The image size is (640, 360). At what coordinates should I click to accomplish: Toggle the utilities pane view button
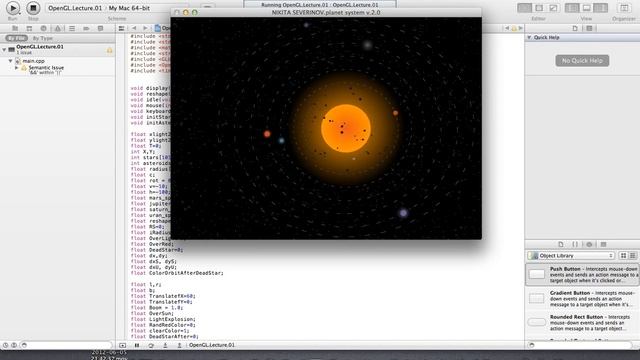[601, 8]
